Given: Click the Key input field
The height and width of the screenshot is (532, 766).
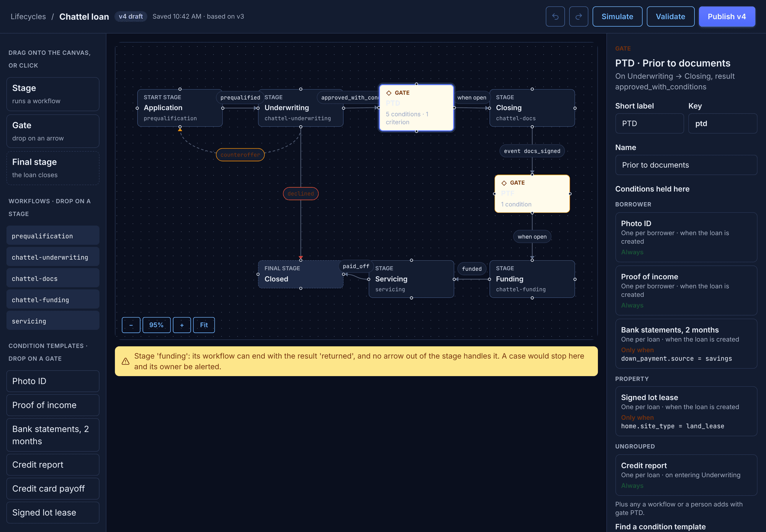Looking at the screenshot, I should pyautogui.click(x=723, y=123).
